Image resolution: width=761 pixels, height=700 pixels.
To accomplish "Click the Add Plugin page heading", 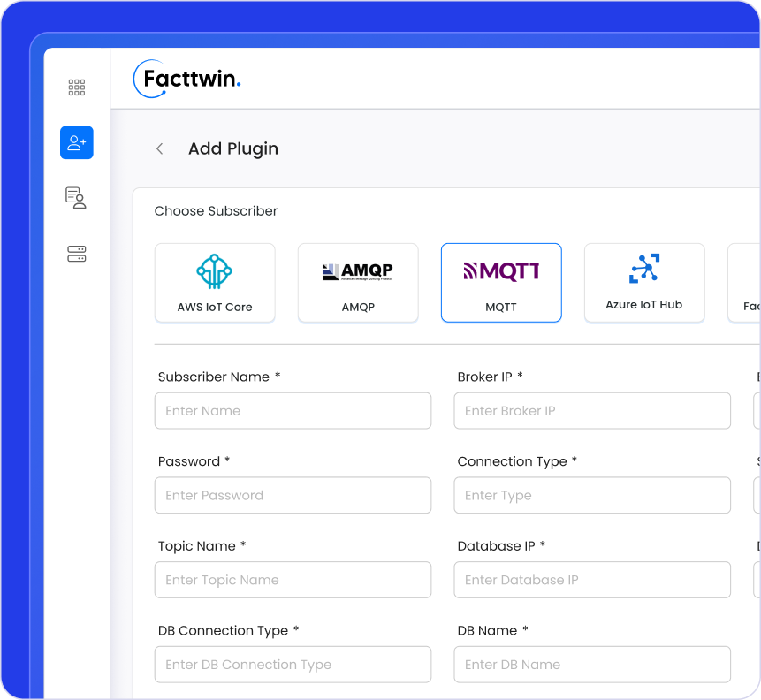I will tap(233, 148).
